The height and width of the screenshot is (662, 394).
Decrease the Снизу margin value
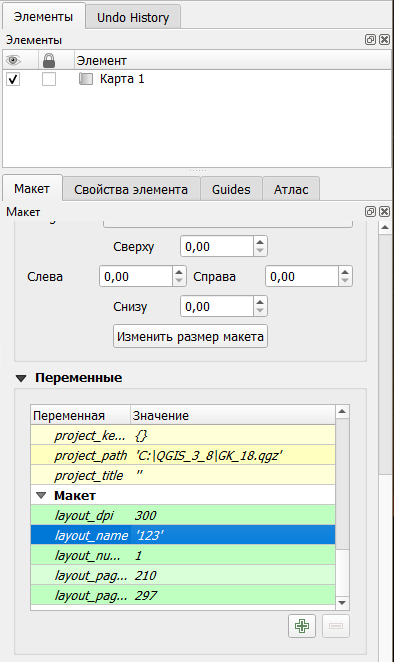click(x=260, y=311)
